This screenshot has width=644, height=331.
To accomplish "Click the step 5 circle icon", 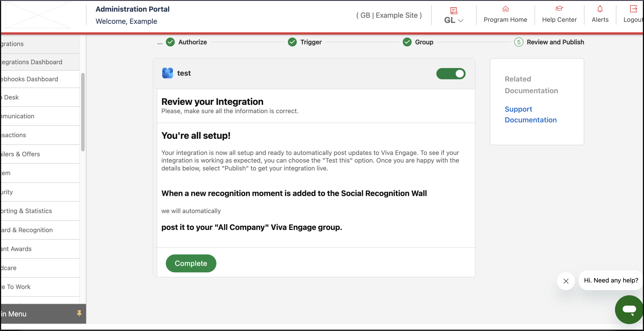I will [x=519, y=42].
